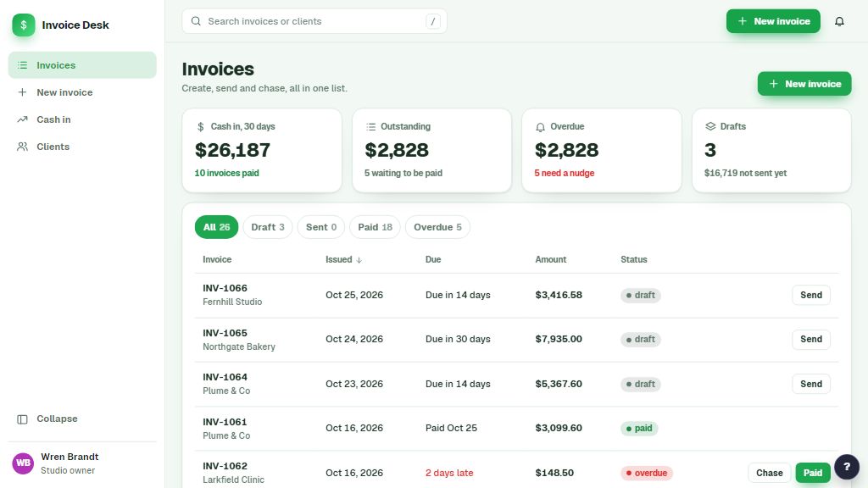This screenshot has height=488, width=868.
Task: Open the help question mark button
Action: [847, 467]
